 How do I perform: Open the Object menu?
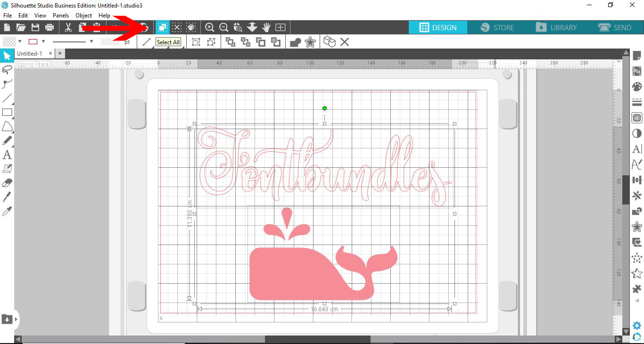click(x=84, y=16)
